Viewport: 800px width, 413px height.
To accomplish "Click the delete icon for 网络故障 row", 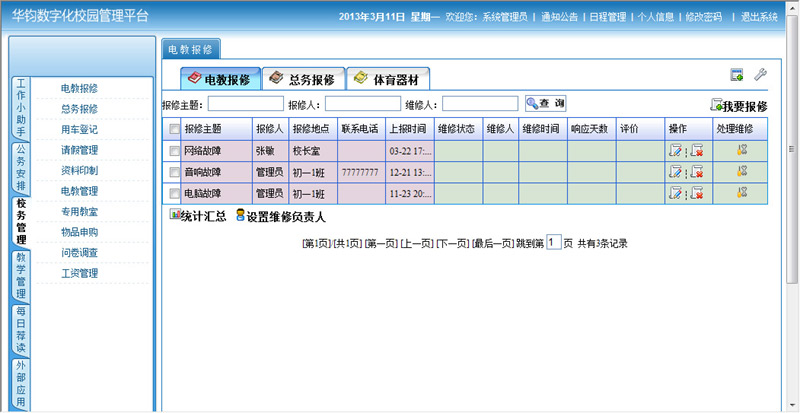I will click(x=696, y=150).
